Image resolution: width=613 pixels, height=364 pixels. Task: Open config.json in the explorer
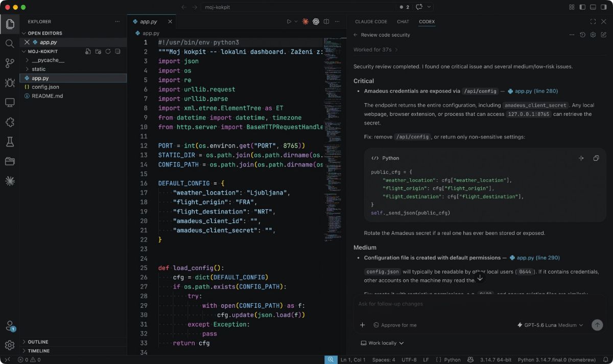point(74,87)
